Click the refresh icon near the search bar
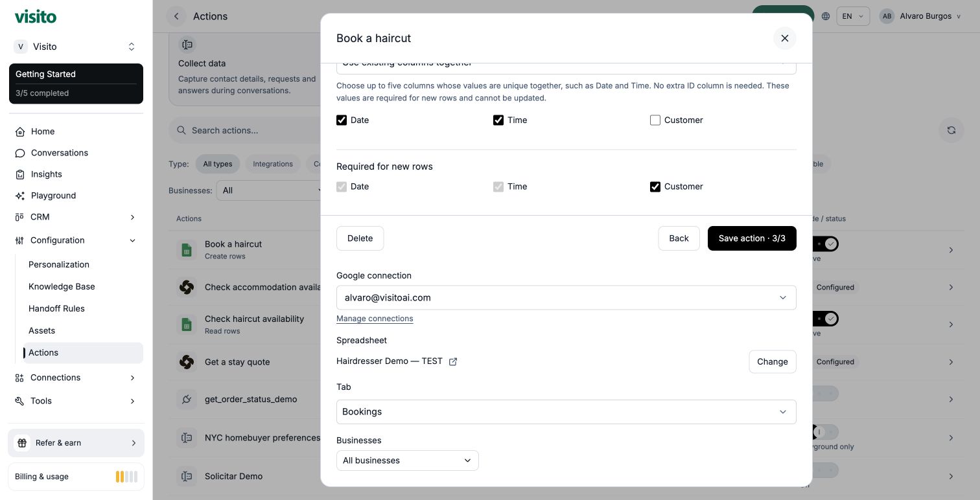This screenshot has height=500, width=980. [x=951, y=130]
